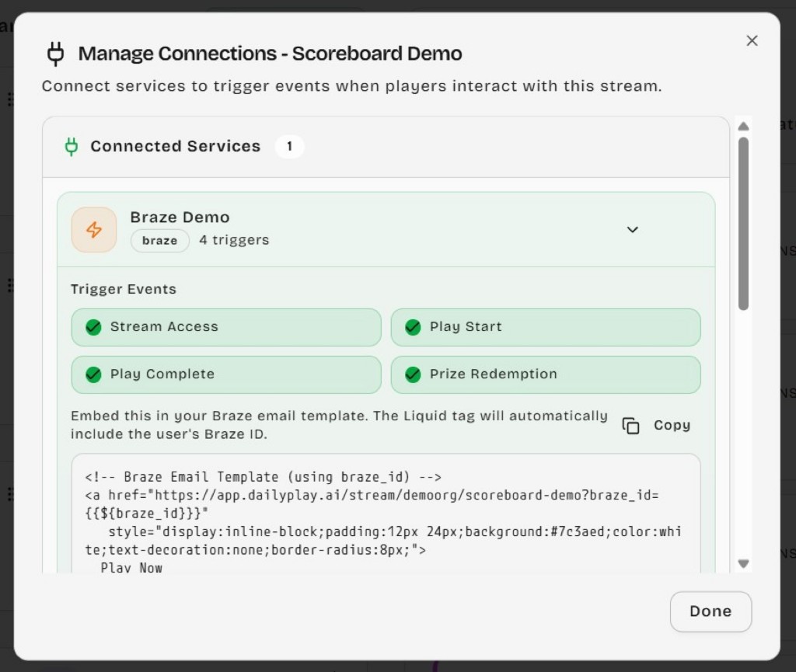Viewport: 796px width, 672px height.
Task: Close the Manage Connections dialog
Action: 752,40
